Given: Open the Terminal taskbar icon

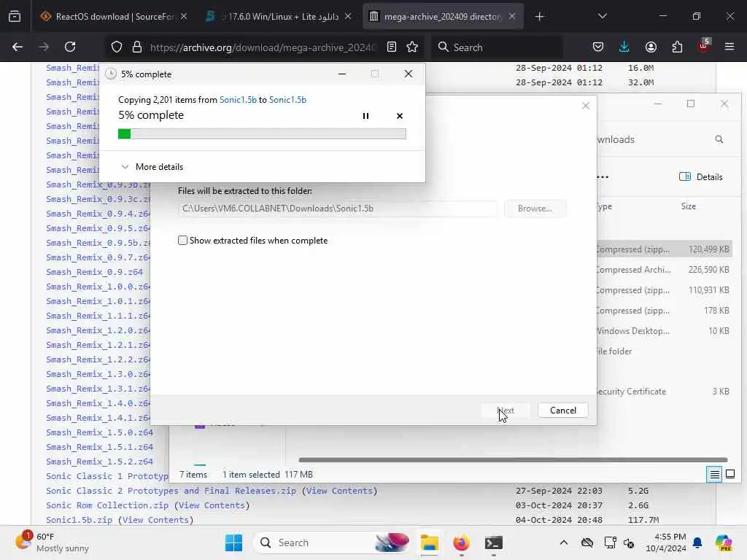Looking at the screenshot, I should 493,542.
